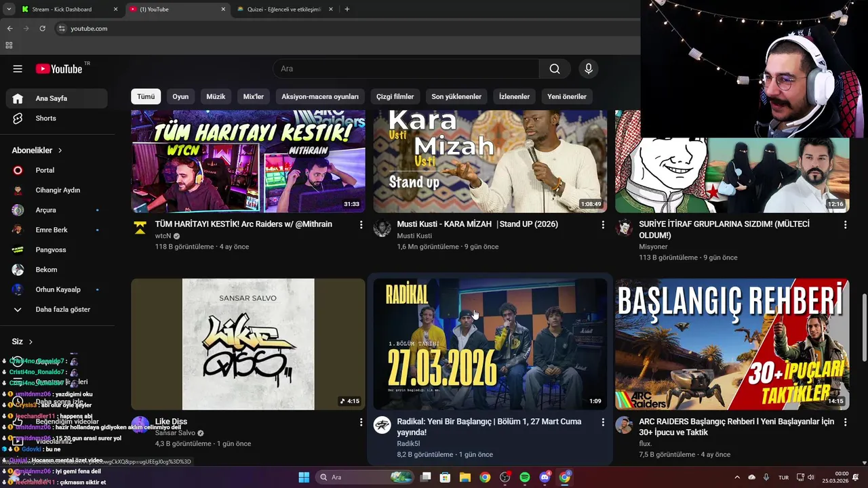This screenshot has width=868, height=488.
Task: Select the Mix'ler filter chip
Action: pyautogui.click(x=254, y=96)
